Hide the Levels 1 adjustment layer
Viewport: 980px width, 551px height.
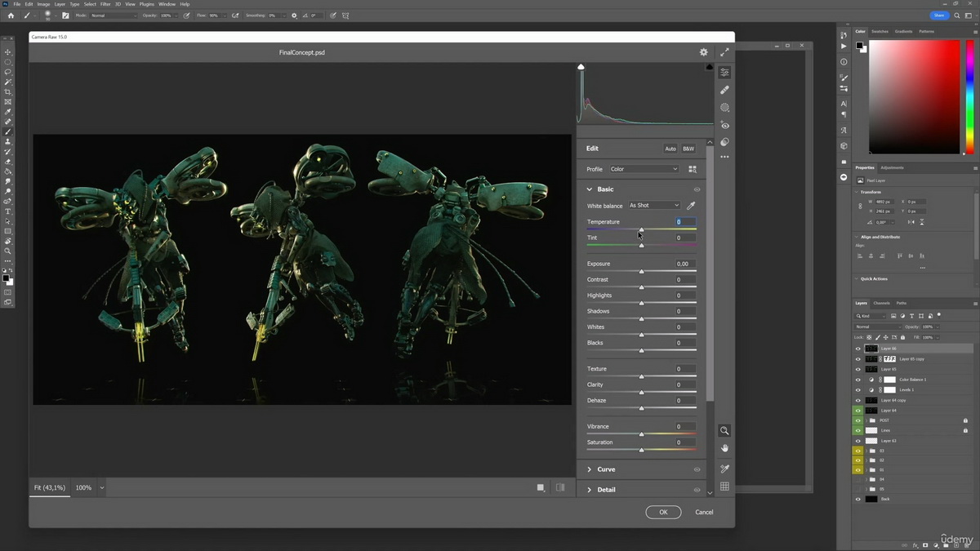pos(857,390)
